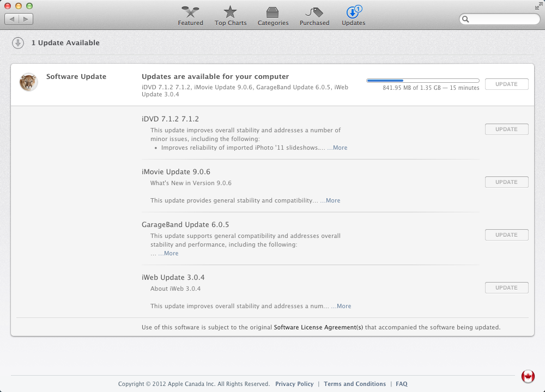Screen dimensions: 545x392
Task: Click the yellow minimize window button
Action: [19, 6]
